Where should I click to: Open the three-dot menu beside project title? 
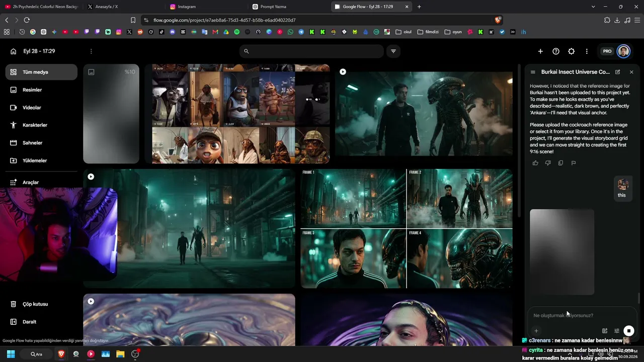coord(91,51)
